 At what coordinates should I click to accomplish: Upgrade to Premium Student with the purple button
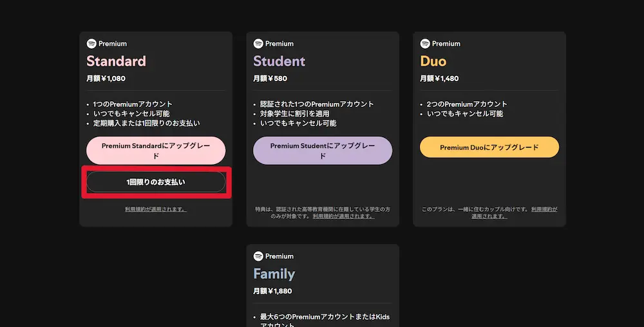click(x=323, y=151)
